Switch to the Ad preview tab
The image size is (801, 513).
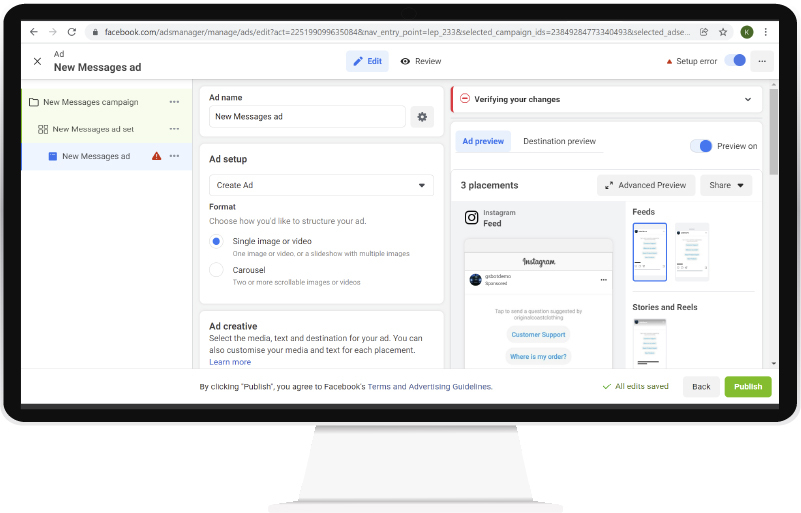point(483,141)
